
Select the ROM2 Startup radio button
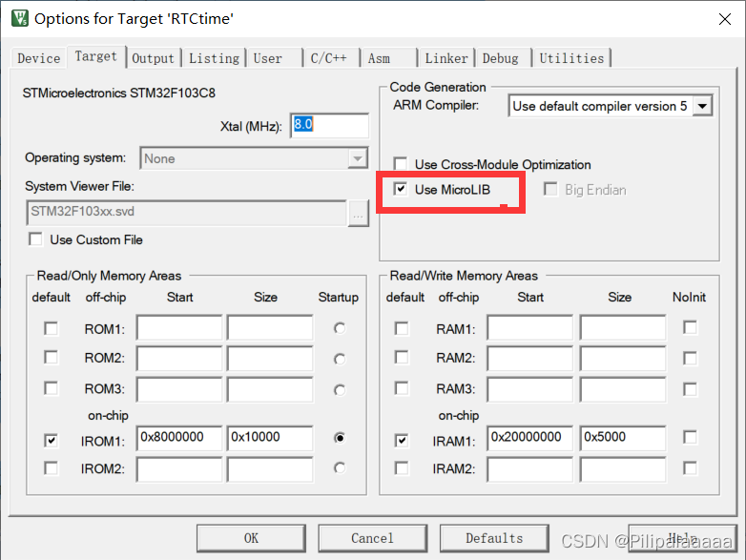click(x=340, y=359)
